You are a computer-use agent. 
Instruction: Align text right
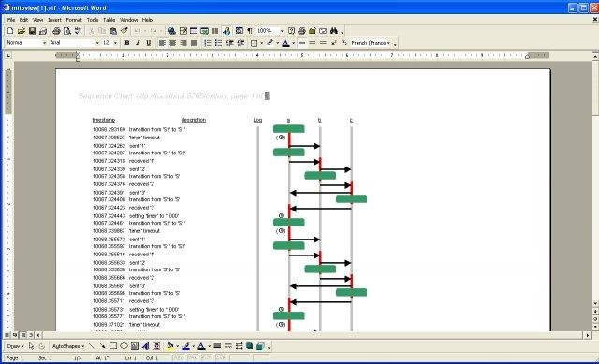[183, 43]
